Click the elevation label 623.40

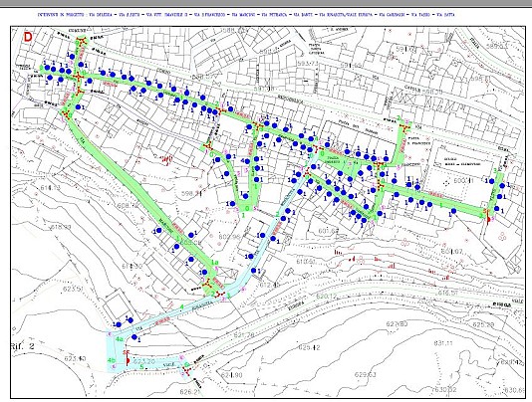pos(75,358)
